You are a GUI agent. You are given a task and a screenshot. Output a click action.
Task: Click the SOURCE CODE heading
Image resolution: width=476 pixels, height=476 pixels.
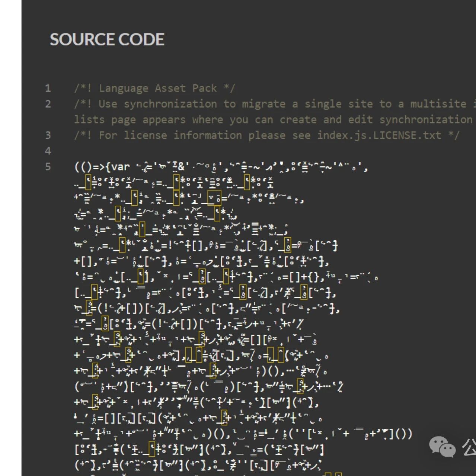[x=107, y=40]
